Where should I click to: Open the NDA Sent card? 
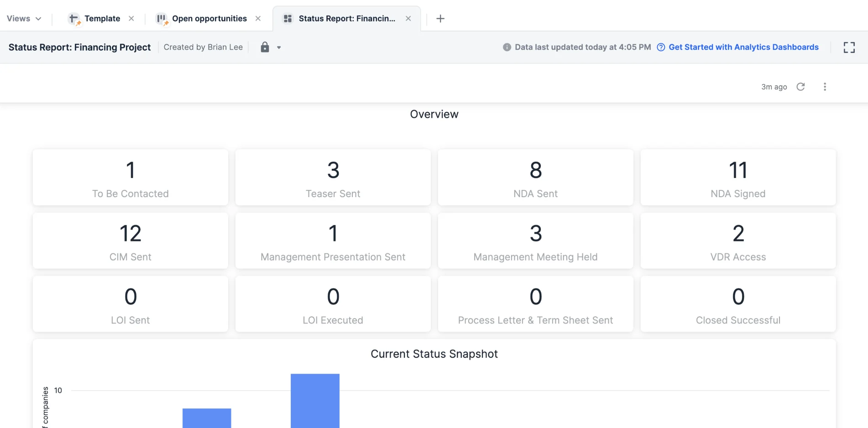click(536, 177)
